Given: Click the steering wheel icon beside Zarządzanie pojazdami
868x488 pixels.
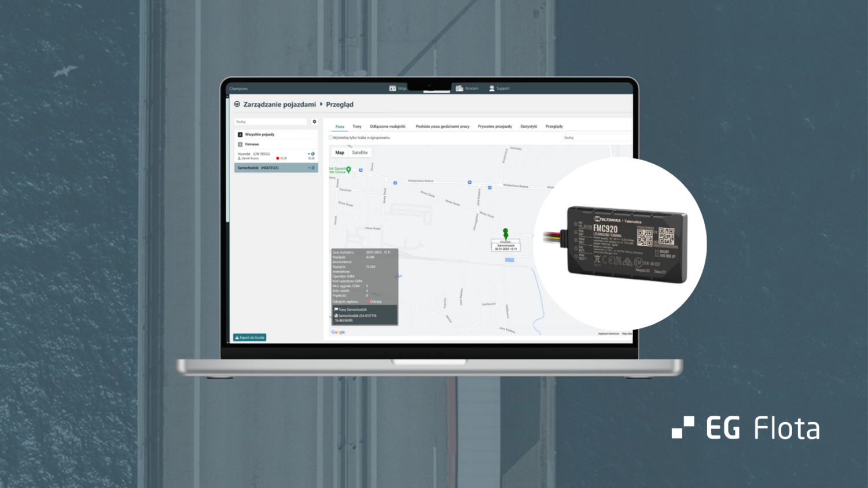Looking at the screenshot, I should 237,105.
